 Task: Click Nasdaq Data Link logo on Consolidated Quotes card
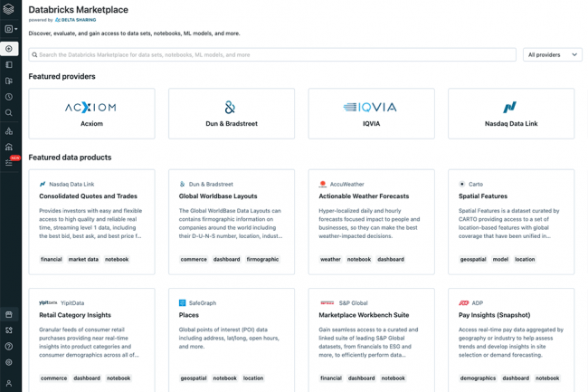tap(43, 184)
